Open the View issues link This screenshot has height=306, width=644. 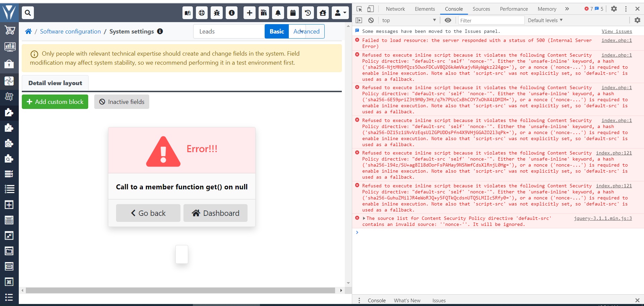click(x=617, y=31)
